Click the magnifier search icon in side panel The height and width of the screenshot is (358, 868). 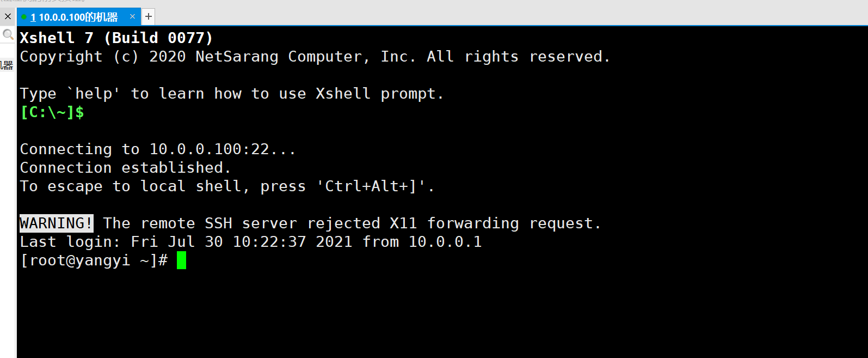click(8, 35)
